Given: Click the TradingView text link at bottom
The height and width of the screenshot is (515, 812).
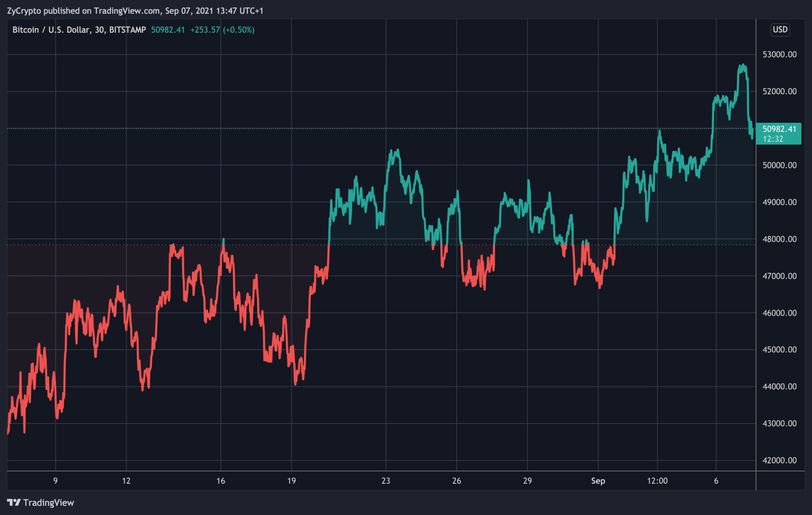Looking at the screenshot, I should [x=48, y=502].
